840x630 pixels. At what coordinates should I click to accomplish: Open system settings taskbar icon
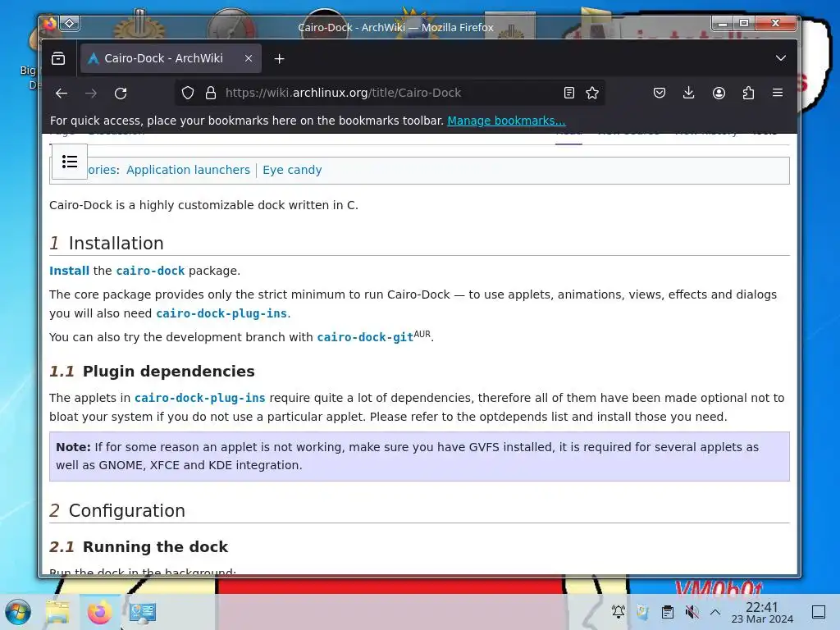142,612
